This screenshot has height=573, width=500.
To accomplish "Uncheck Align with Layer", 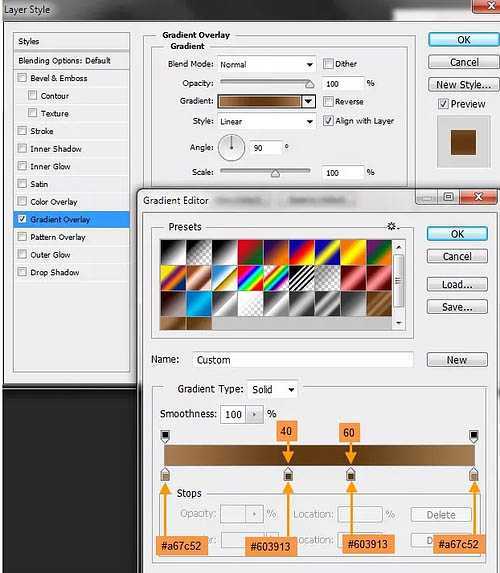I will tap(328, 121).
